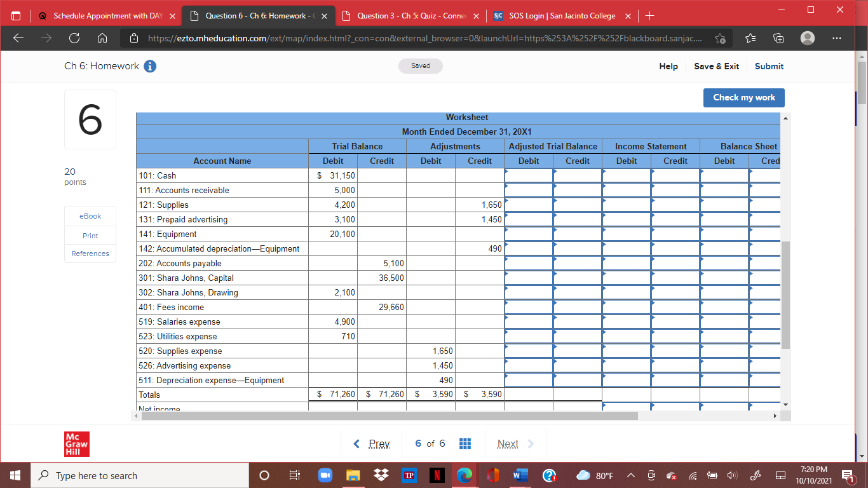The image size is (868, 488).
Task: Click the page vertical scrollbar
Action: pyautogui.click(x=862, y=83)
